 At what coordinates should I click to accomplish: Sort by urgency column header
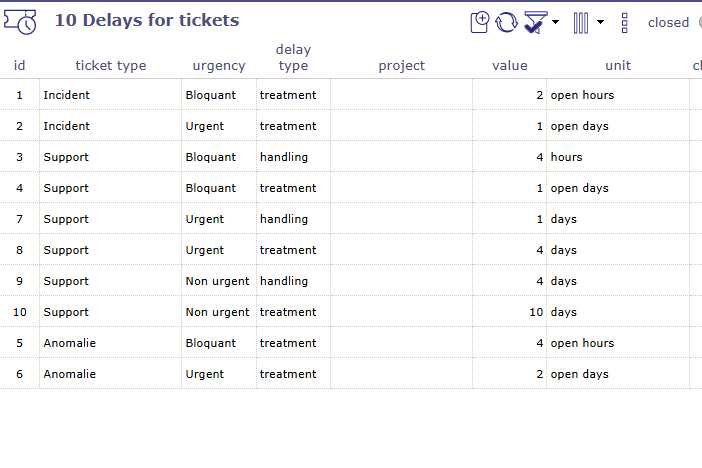click(x=219, y=66)
